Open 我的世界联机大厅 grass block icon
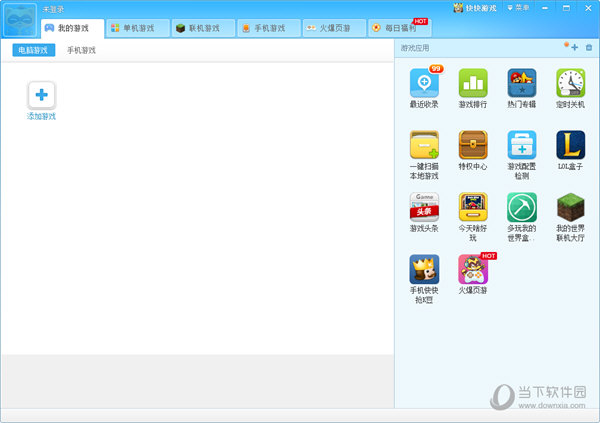This screenshot has height=423, width=600. coord(571,207)
